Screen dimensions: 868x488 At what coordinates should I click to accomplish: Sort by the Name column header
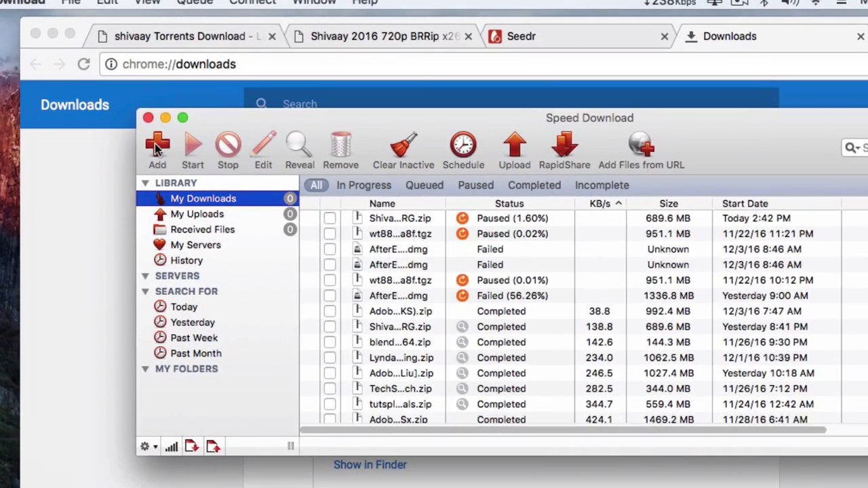coord(382,203)
